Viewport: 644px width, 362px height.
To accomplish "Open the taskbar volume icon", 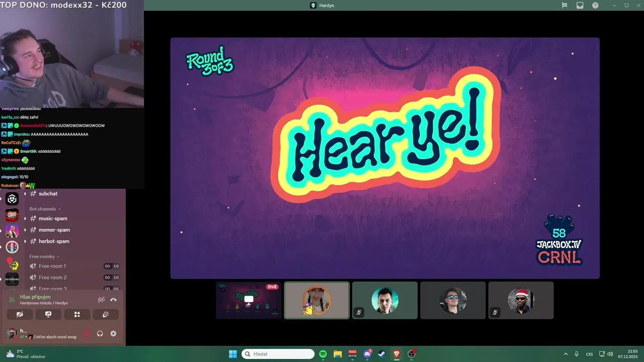I will pos(610,354).
